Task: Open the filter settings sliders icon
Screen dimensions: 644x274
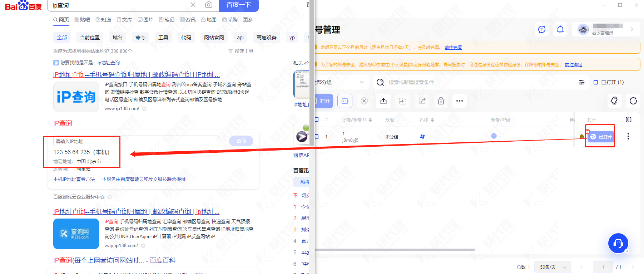Action: pyautogui.click(x=582, y=82)
